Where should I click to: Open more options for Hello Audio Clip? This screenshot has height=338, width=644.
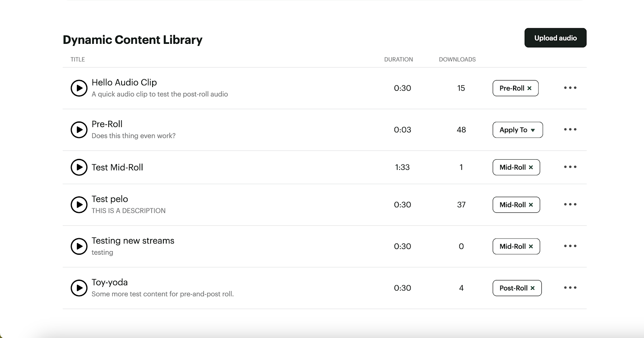(570, 88)
